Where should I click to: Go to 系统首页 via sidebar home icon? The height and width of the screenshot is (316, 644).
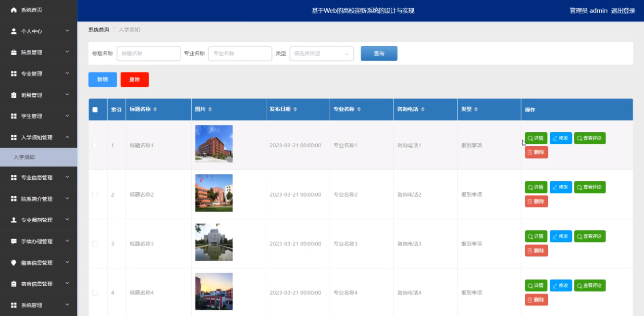(13, 10)
